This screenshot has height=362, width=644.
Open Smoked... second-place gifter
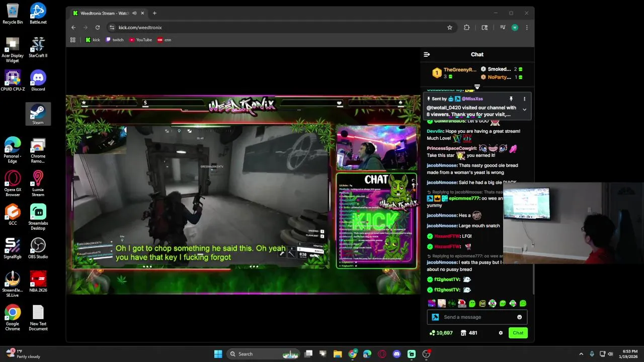click(x=499, y=69)
